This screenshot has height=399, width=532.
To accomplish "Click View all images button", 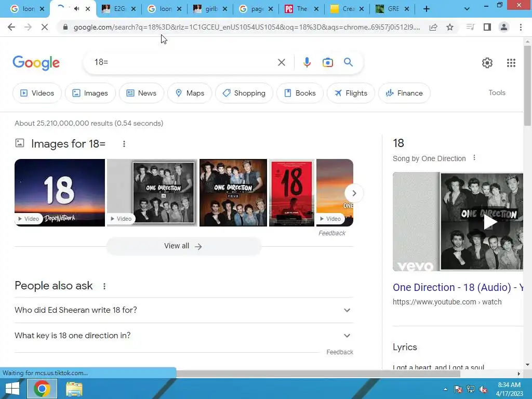I will pos(183,246).
